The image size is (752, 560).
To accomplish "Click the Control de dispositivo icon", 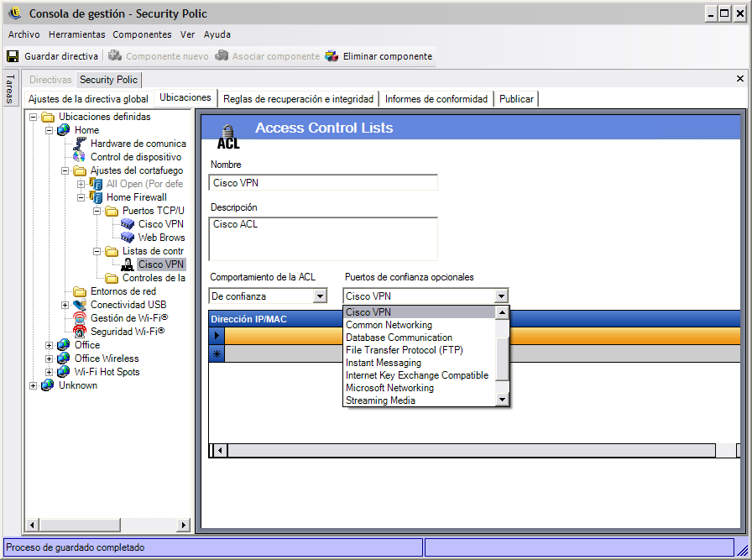I will click(x=80, y=157).
